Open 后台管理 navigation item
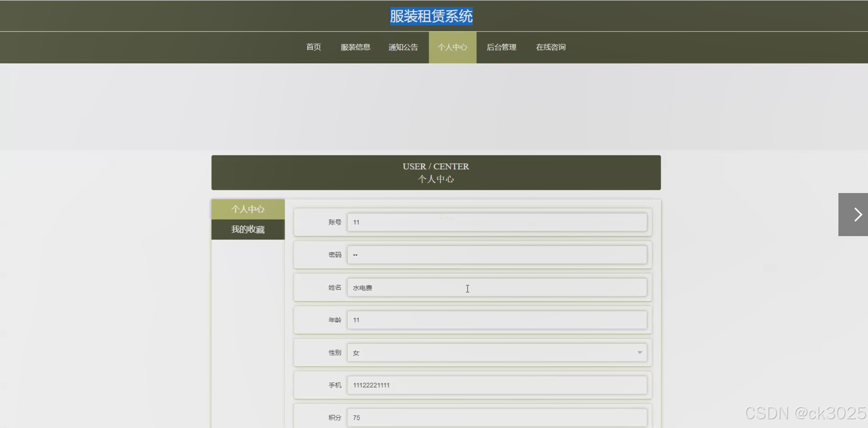This screenshot has width=868, height=428. click(x=501, y=47)
